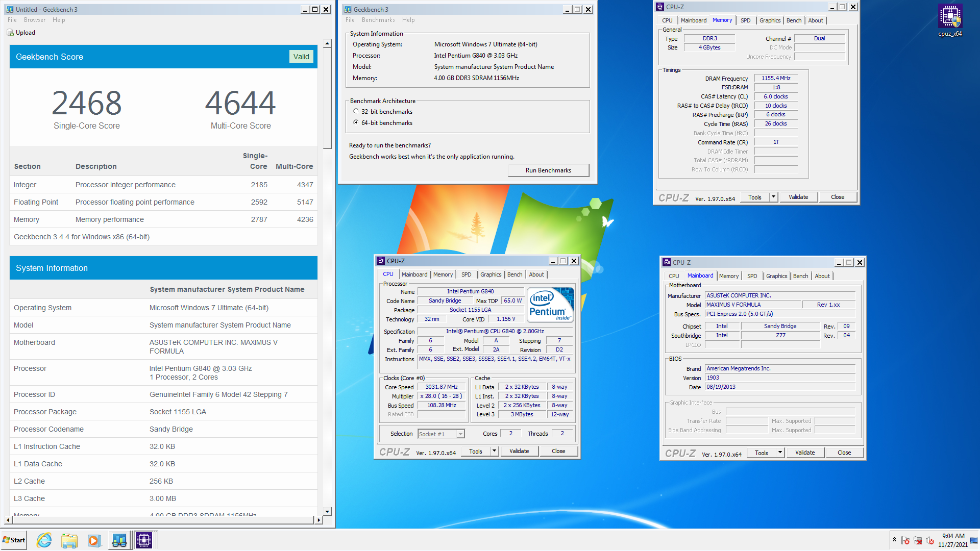Click Close button in CPU-Z Mainboard window
The height and width of the screenshot is (551, 980).
844,453
